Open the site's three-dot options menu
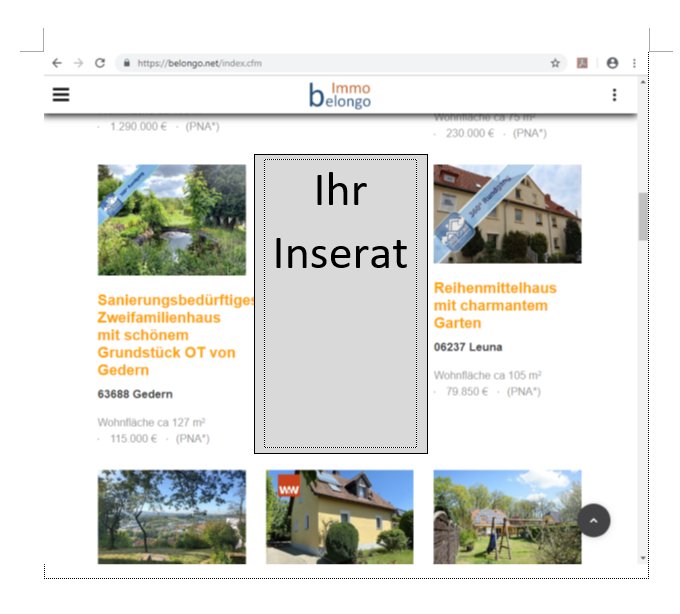This screenshot has height=614, width=680. click(615, 95)
